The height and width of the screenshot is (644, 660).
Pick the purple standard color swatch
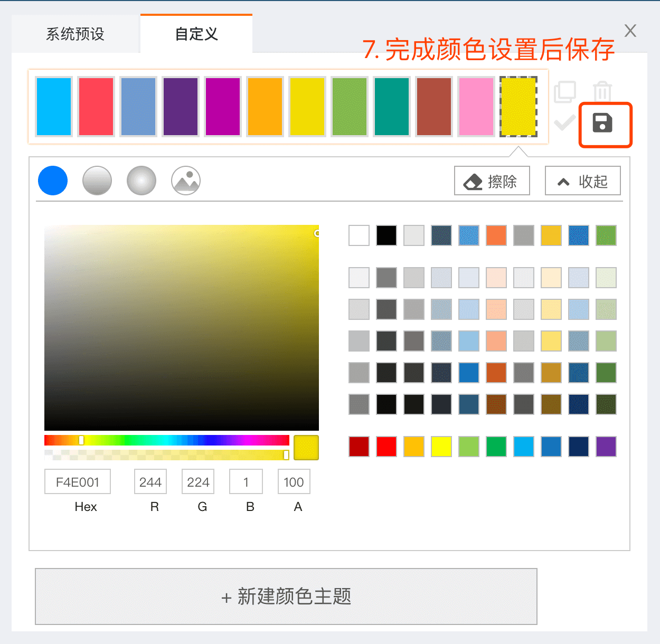point(606,447)
